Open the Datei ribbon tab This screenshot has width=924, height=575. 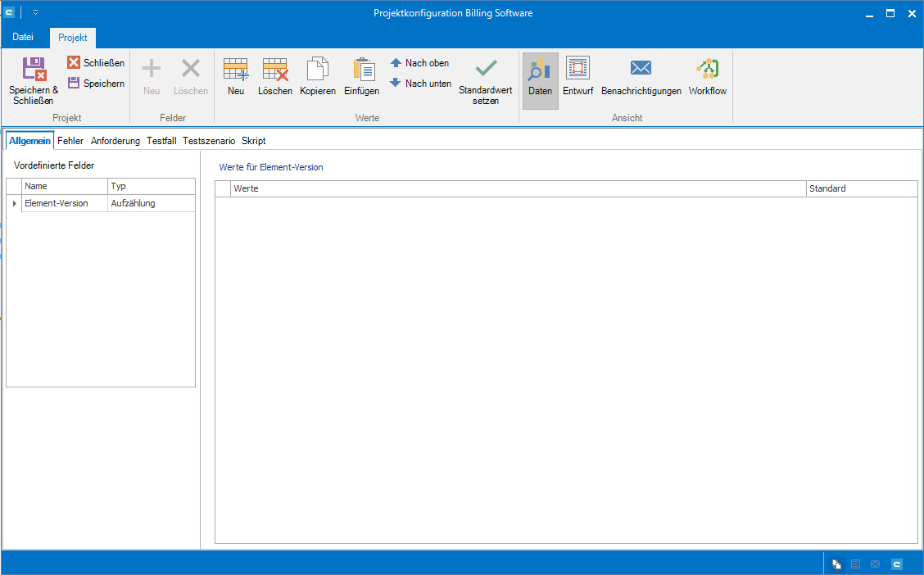click(x=23, y=37)
